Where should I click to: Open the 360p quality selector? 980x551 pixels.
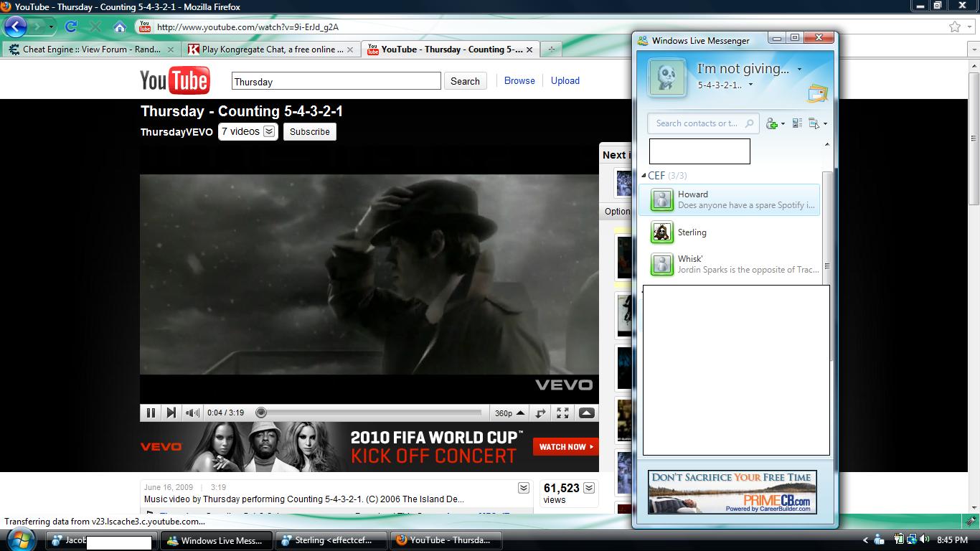[509, 413]
